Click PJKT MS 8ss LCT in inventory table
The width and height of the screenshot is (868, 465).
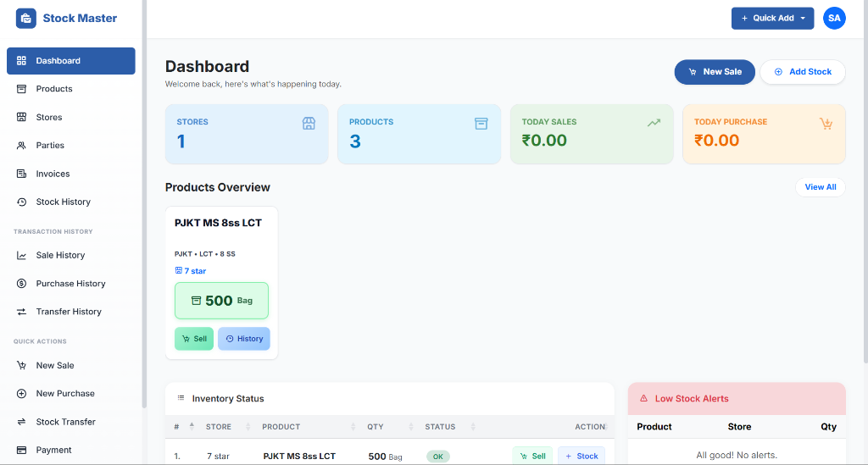tap(299, 457)
